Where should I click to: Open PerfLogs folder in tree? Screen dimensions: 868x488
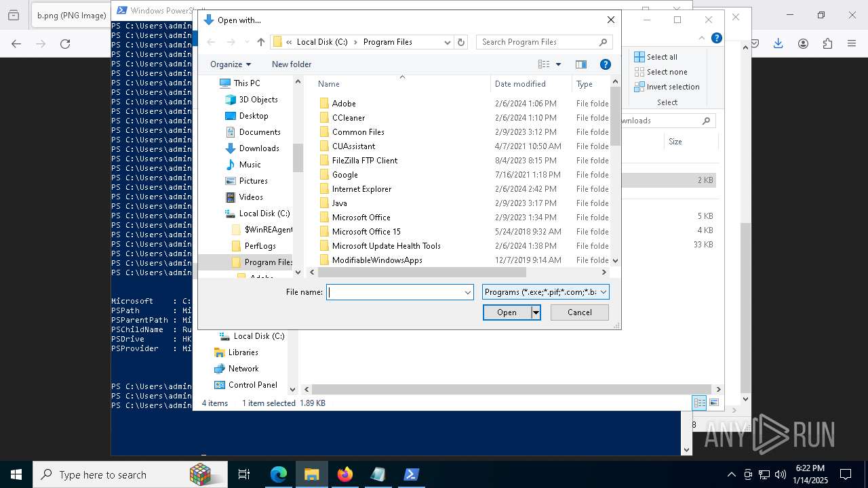pyautogui.click(x=260, y=246)
